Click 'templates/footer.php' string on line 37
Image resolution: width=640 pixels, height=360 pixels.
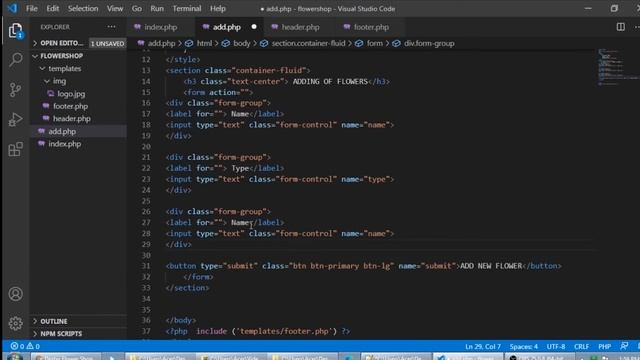point(284,331)
